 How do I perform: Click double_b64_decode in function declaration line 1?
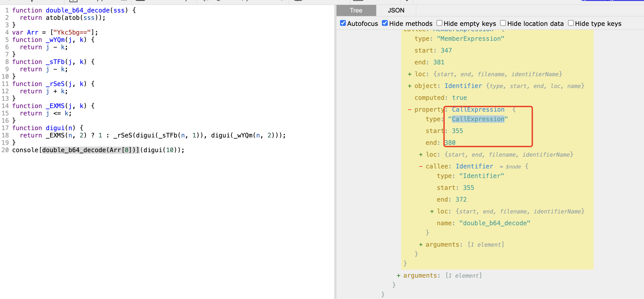[78, 10]
